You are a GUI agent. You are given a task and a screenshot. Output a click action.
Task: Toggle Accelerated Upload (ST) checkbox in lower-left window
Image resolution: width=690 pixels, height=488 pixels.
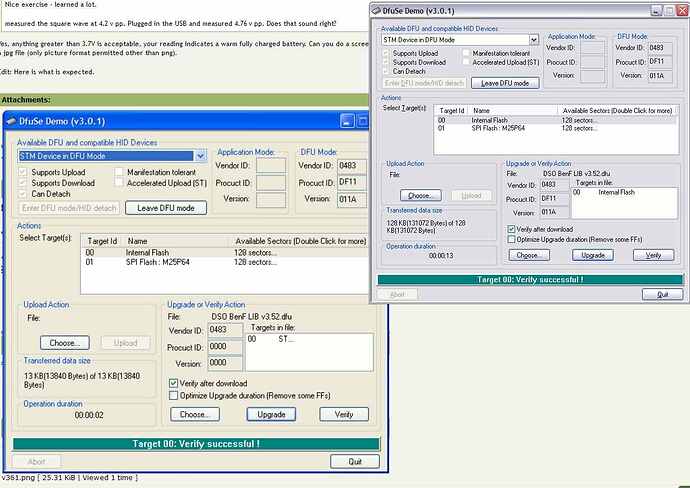119,183
